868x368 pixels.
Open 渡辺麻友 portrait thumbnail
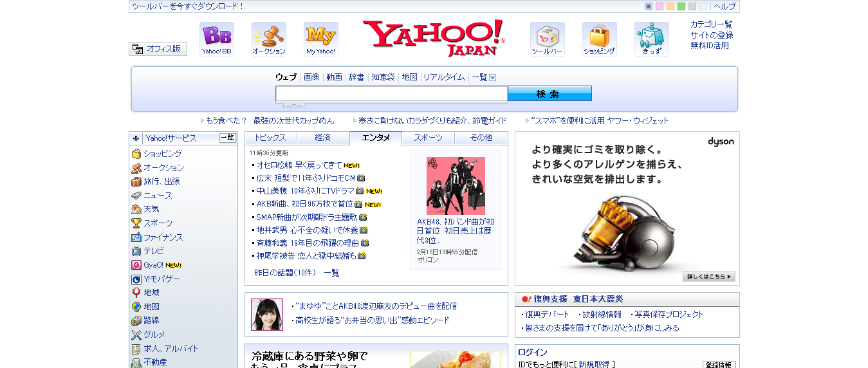pyautogui.click(x=267, y=315)
